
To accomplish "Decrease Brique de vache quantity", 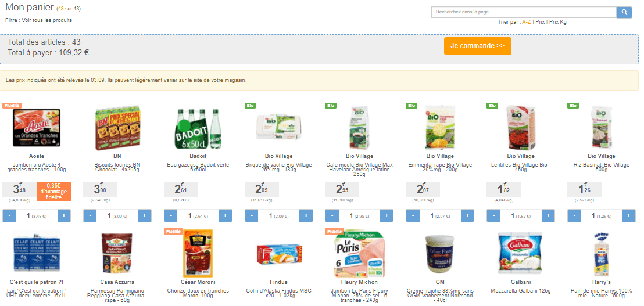I will pos(252,216).
